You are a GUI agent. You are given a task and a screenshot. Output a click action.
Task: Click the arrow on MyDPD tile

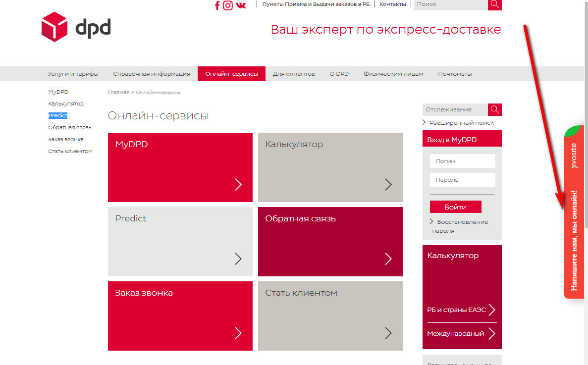[x=238, y=184]
